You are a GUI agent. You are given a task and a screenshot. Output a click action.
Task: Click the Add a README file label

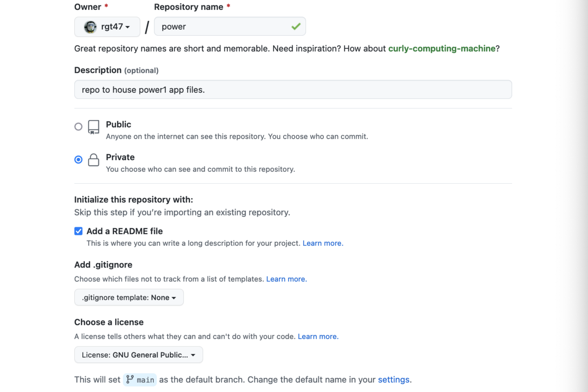click(x=124, y=231)
